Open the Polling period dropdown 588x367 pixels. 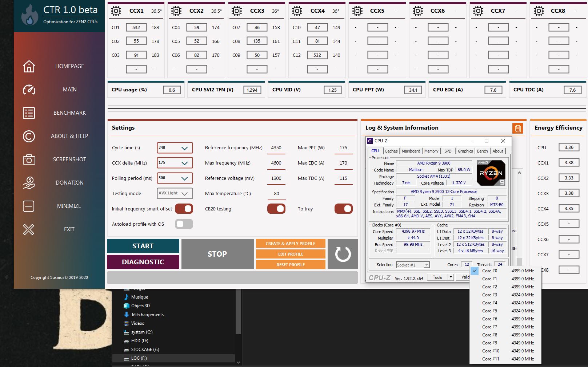175,178
